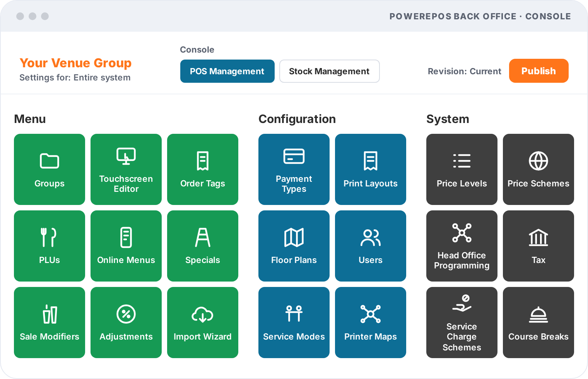Open the Floor Plans map tile

[x=294, y=246]
